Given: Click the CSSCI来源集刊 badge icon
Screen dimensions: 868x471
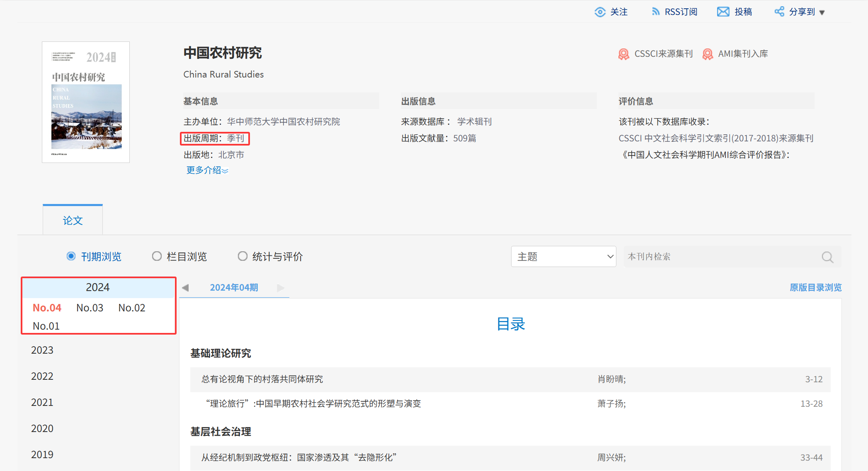Looking at the screenshot, I should (x=623, y=54).
